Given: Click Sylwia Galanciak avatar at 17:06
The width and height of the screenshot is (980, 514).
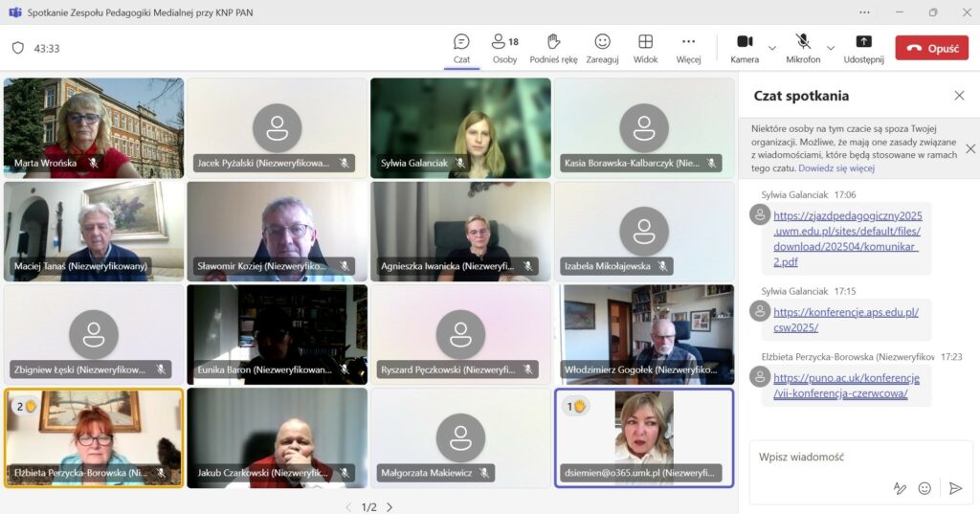Looking at the screenshot, I should coord(760,215).
